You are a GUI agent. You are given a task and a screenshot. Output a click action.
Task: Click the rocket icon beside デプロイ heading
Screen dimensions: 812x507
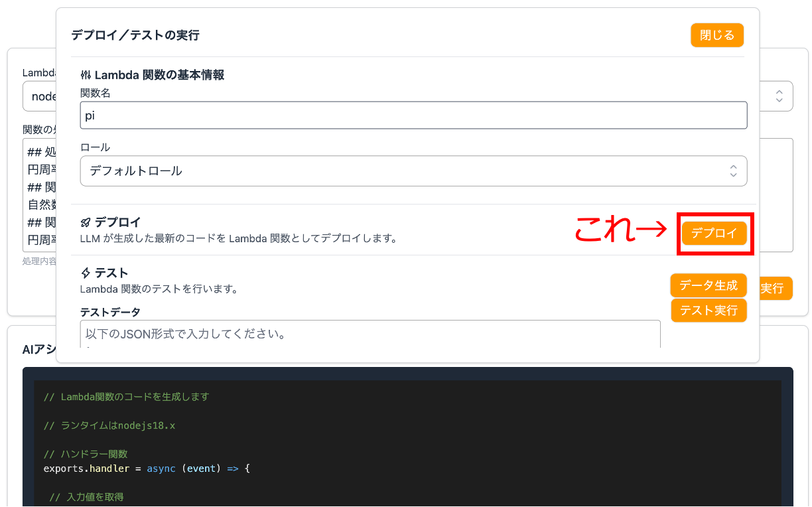click(86, 222)
